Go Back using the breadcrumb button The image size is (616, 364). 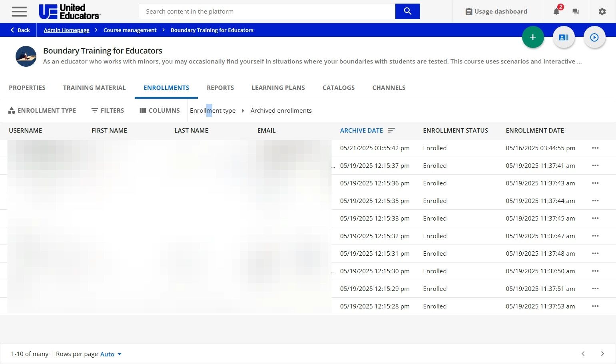(x=20, y=30)
